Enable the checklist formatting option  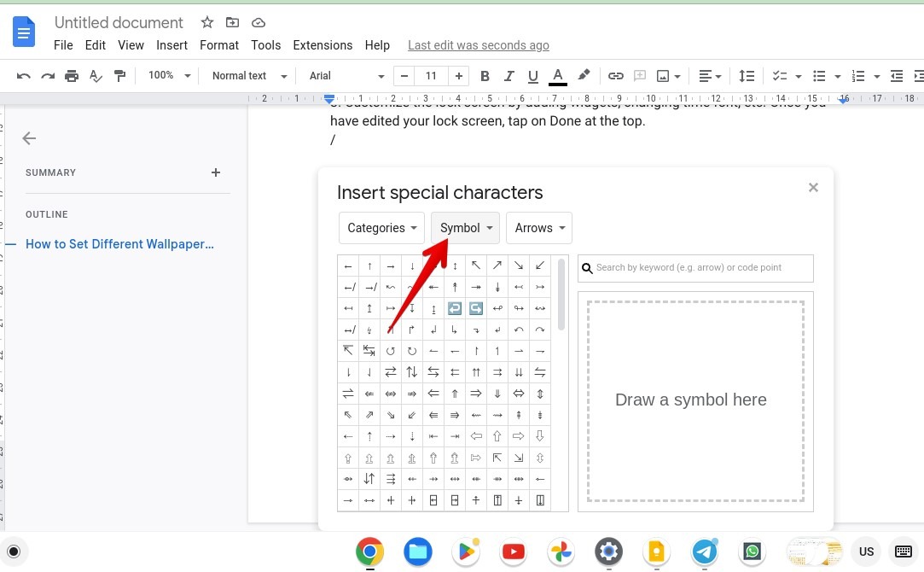[779, 75]
